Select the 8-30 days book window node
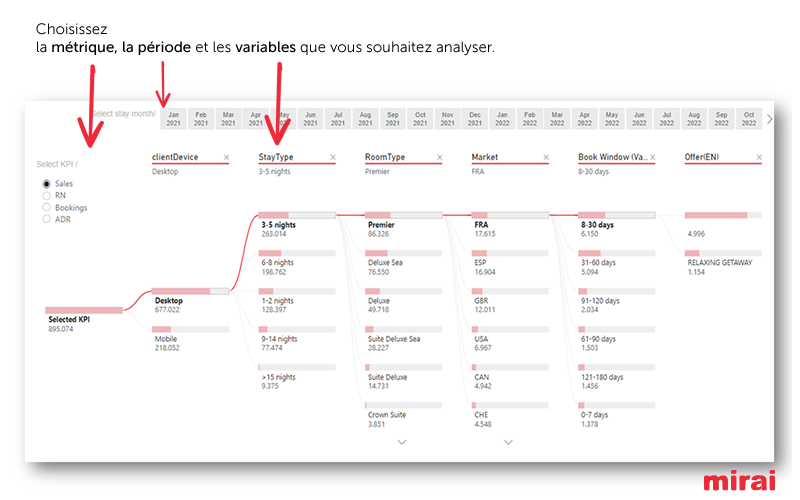This screenshot has height=500, width=800. click(x=617, y=215)
